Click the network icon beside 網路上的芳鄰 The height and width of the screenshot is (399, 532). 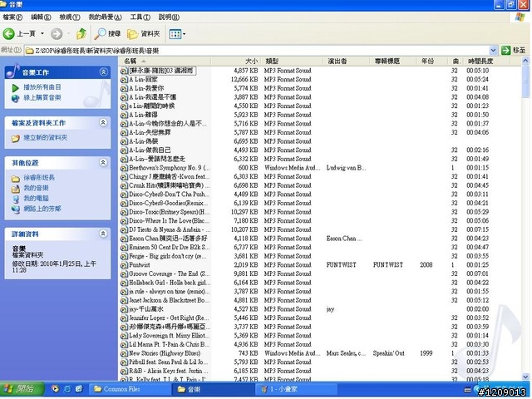(15, 209)
